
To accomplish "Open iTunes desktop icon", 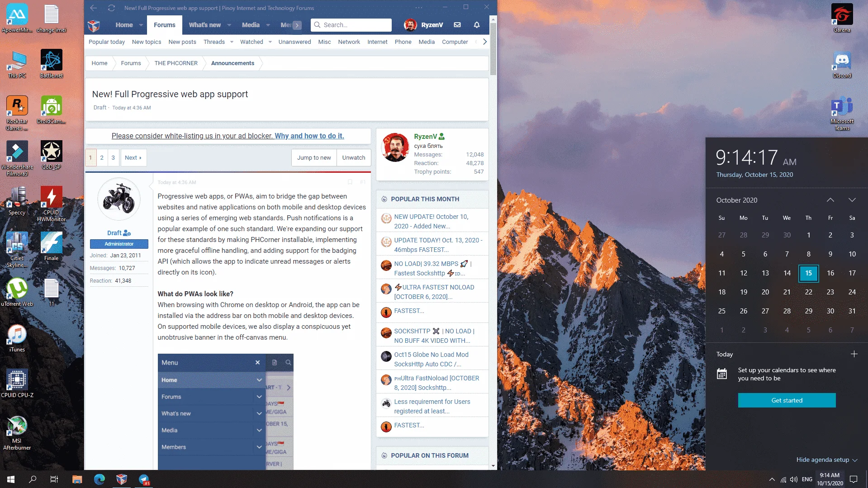I will [x=17, y=338].
